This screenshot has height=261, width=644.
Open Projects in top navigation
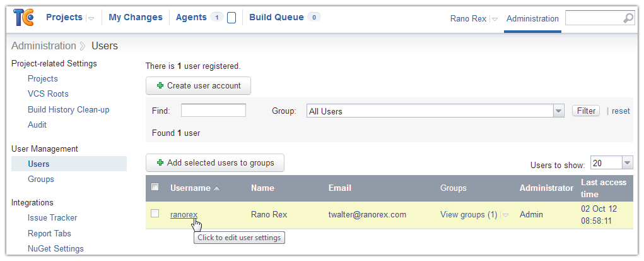coord(64,17)
